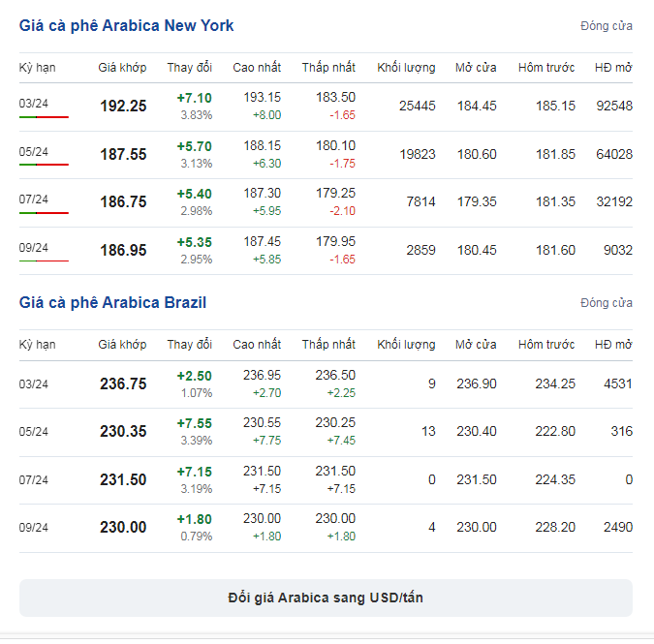Click the 'HĐ mở' header in New York table

(x=613, y=68)
